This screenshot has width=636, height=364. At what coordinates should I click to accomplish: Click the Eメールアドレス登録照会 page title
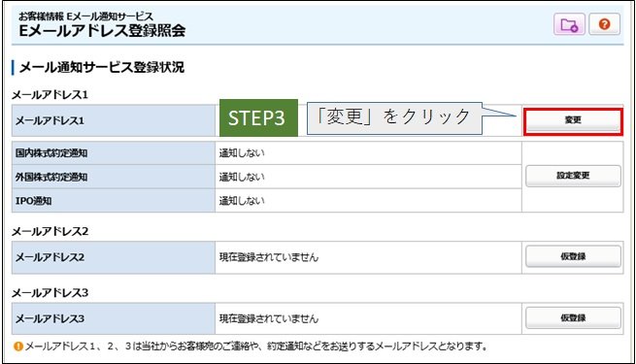(x=102, y=31)
